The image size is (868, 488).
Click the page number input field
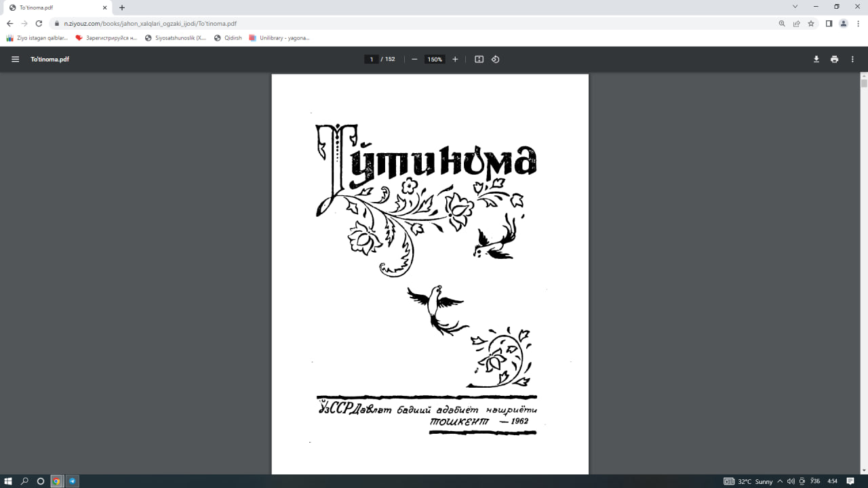tap(372, 59)
